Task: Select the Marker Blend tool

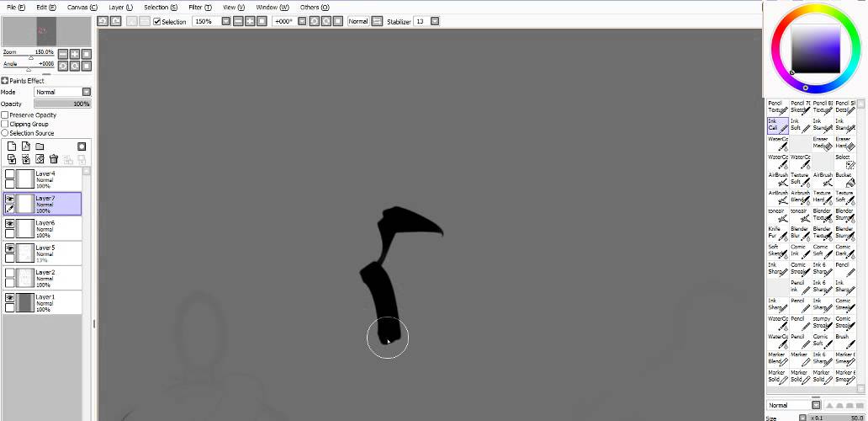Action: [778, 359]
